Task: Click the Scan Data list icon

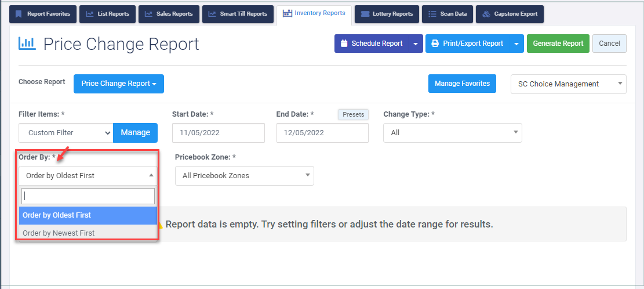Action: pyautogui.click(x=432, y=14)
